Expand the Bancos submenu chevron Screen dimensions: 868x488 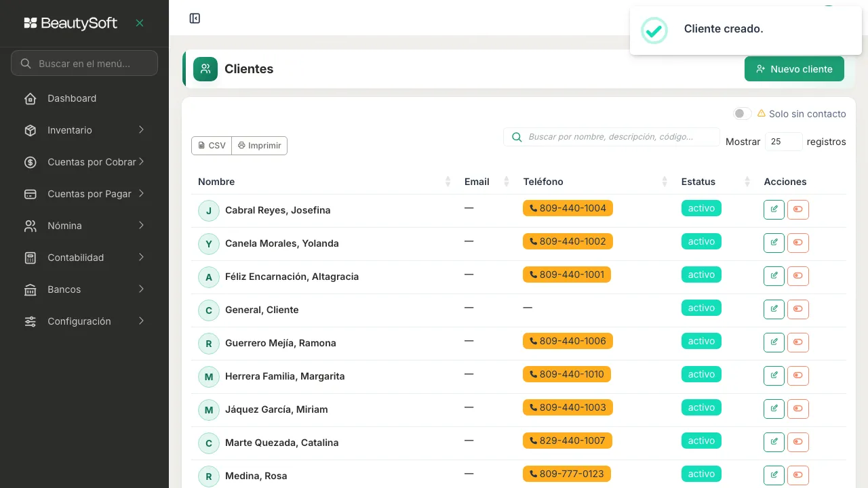tap(141, 289)
